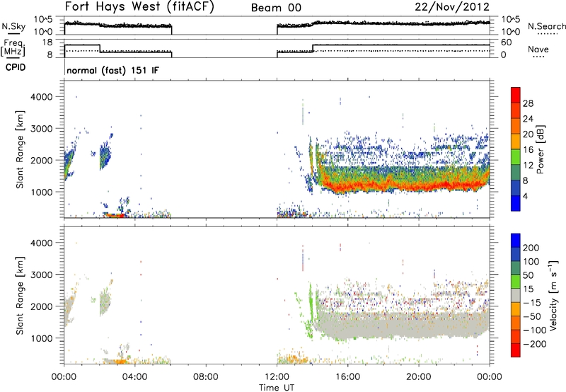Click the 'N.Sky' legend label
Viewport: 566px width, 392px height.
[13, 26]
